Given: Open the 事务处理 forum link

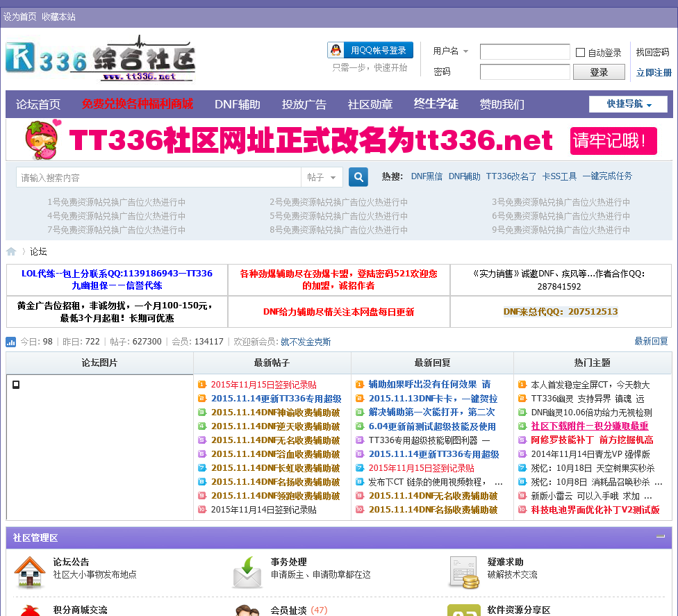Looking at the screenshot, I should (x=289, y=562).
